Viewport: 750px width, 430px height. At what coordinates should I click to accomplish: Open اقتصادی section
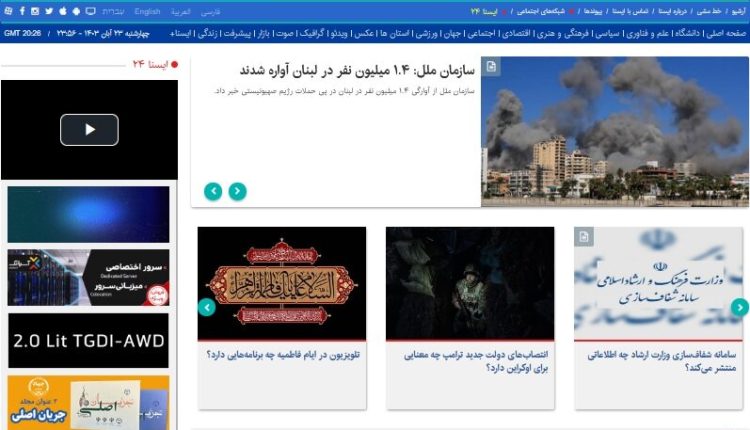point(515,33)
